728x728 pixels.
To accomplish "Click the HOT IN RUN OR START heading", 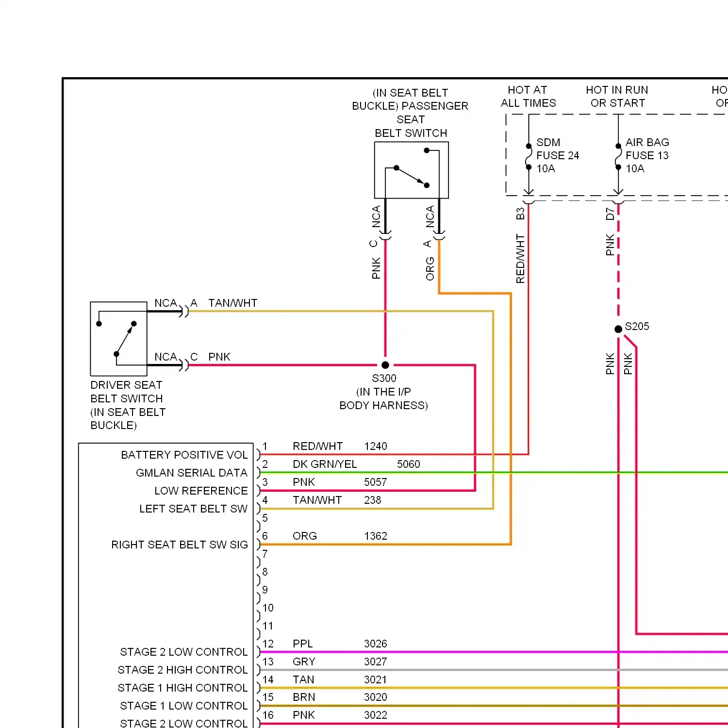I will [617, 97].
